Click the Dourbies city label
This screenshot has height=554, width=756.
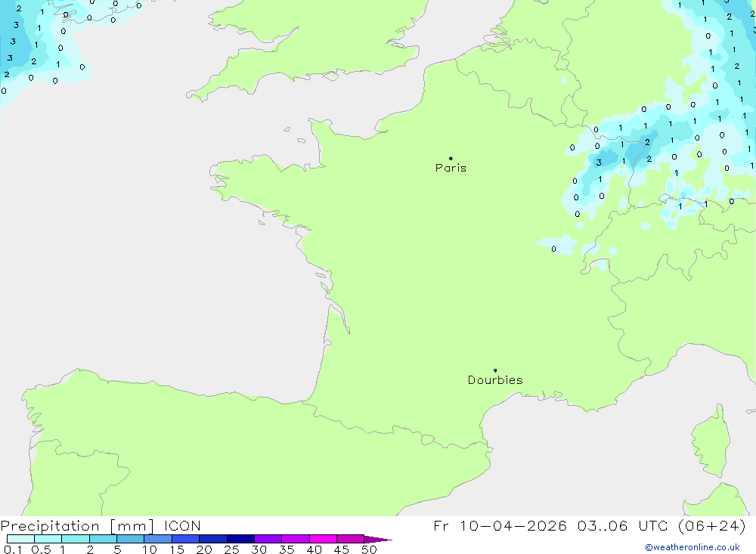click(495, 380)
